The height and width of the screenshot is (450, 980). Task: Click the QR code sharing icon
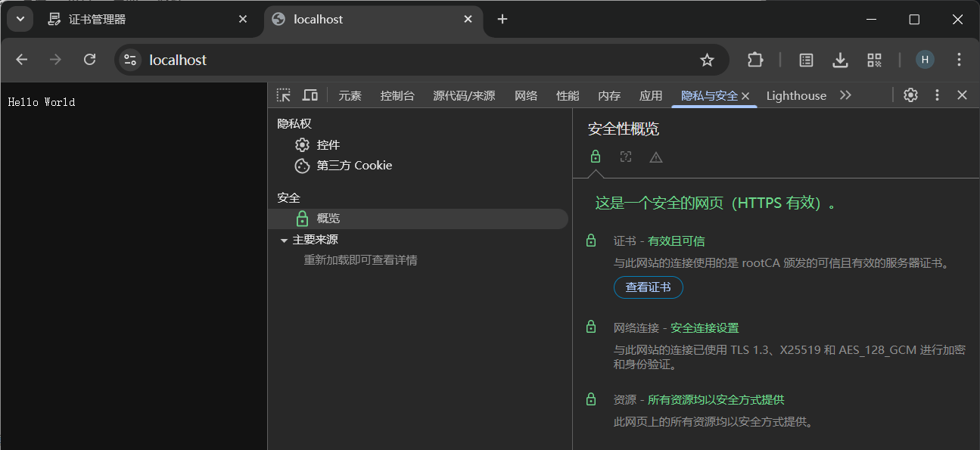(874, 60)
